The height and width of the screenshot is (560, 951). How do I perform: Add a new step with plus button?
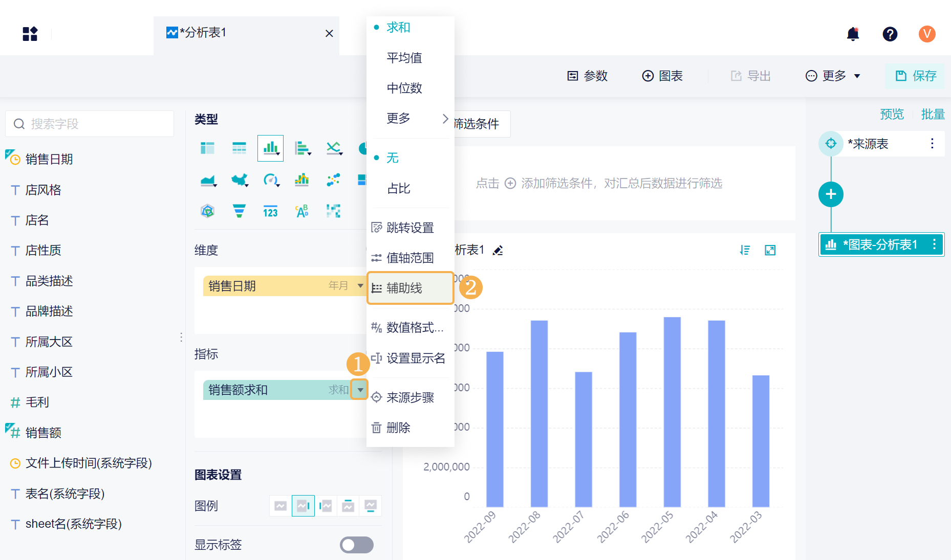pyautogui.click(x=831, y=194)
